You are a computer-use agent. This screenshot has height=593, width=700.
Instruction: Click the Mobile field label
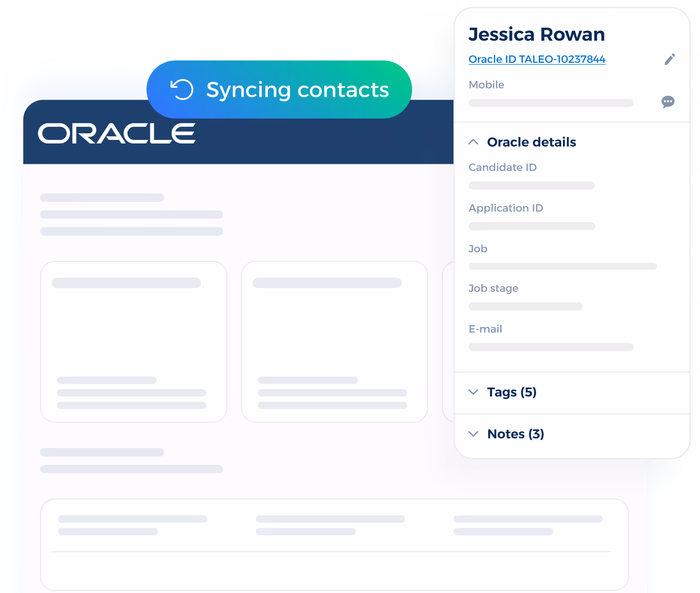click(486, 85)
